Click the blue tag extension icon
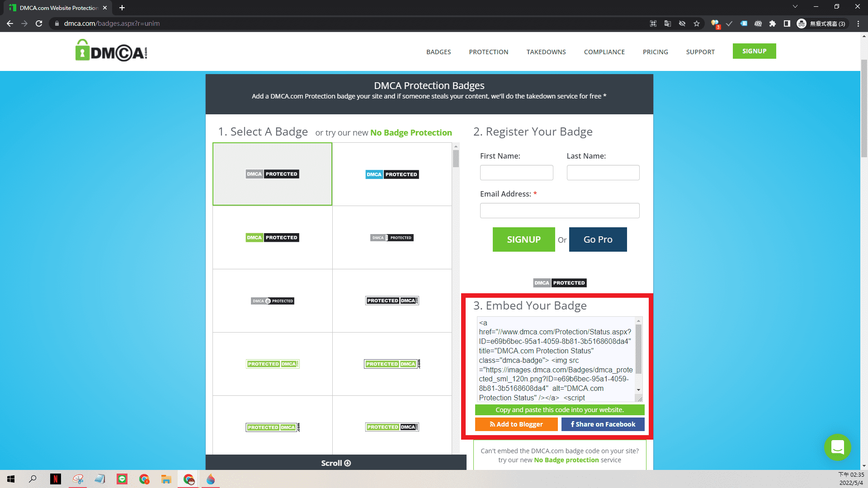Screen dimensions: 868x488 pyautogui.click(x=744, y=23)
